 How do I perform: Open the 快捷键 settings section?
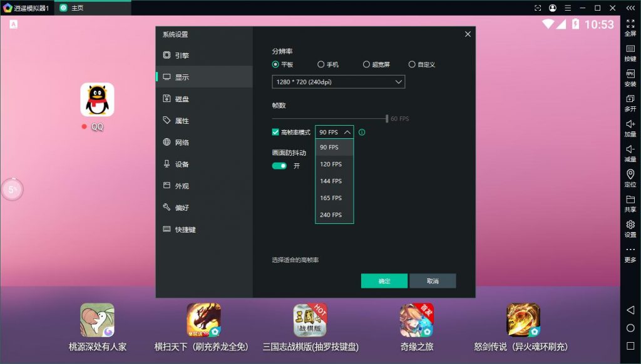pyautogui.click(x=185, y=230)
